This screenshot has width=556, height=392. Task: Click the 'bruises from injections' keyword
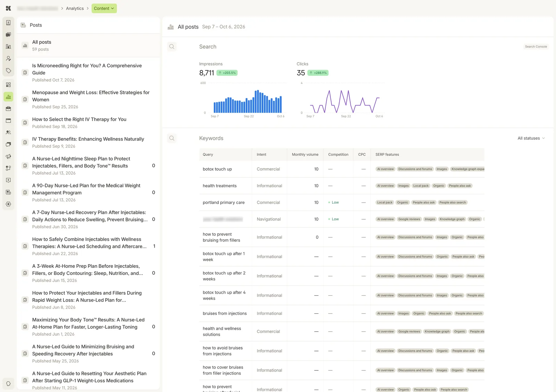click(224, 313)
